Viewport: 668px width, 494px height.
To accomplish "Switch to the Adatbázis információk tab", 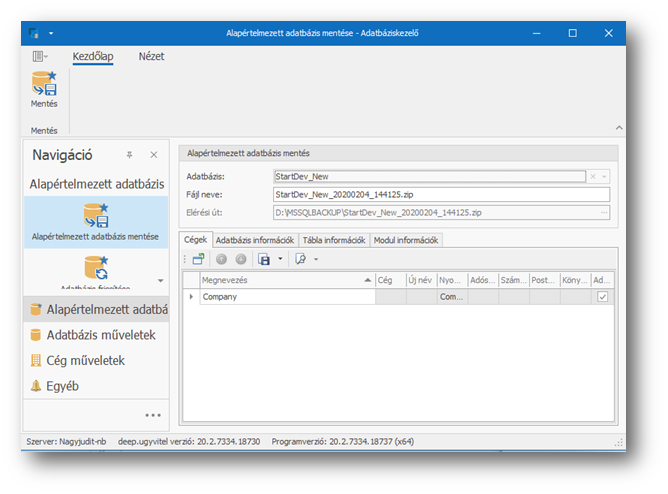I will tap(255, 240).
